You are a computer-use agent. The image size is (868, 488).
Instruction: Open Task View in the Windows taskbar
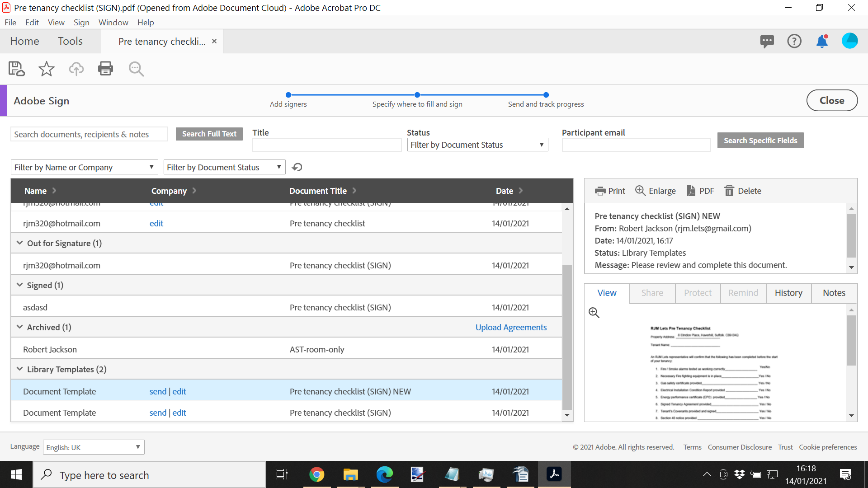(282, 474)
